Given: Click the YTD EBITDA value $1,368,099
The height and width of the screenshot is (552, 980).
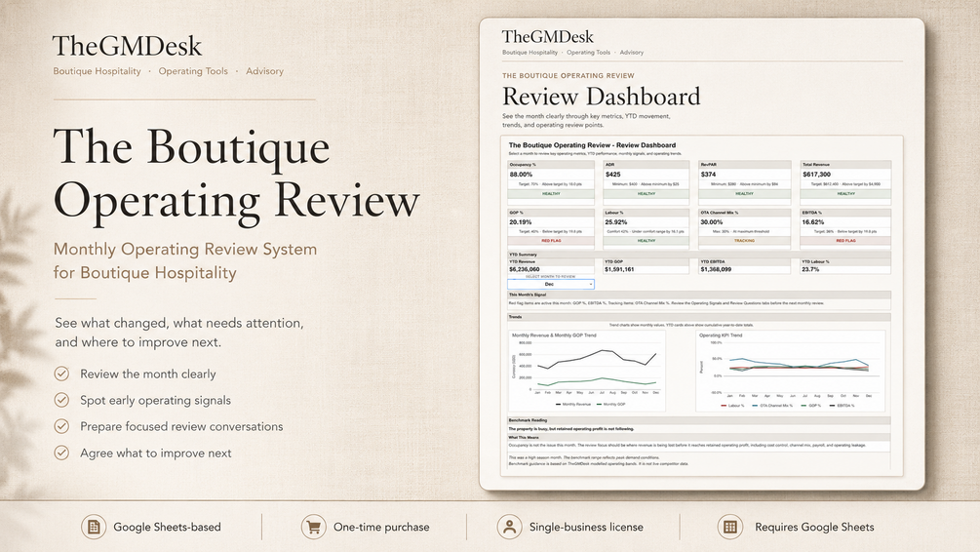Looking at the screenshot, I should pyautogui.click(x=716, y=269).
